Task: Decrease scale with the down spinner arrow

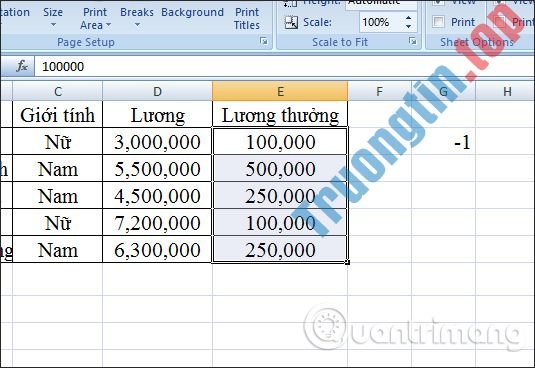Action: point(408,27)
